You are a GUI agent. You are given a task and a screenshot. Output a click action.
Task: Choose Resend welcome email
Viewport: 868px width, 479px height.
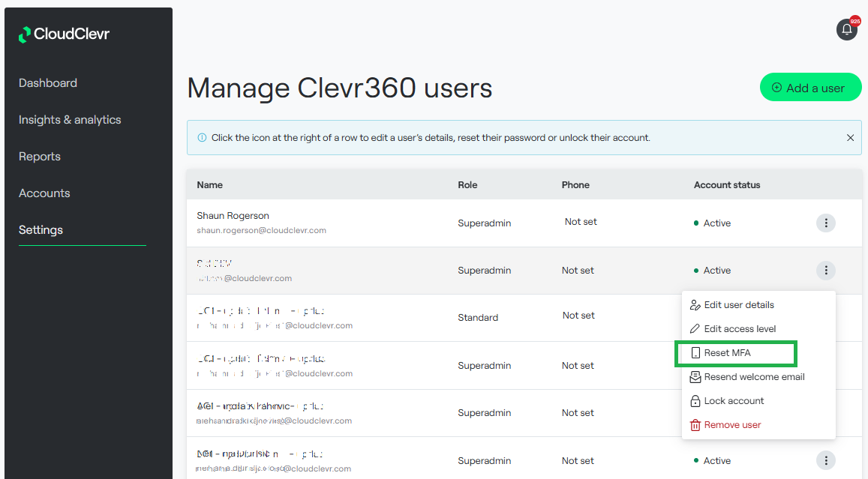(x=758, y=376)
